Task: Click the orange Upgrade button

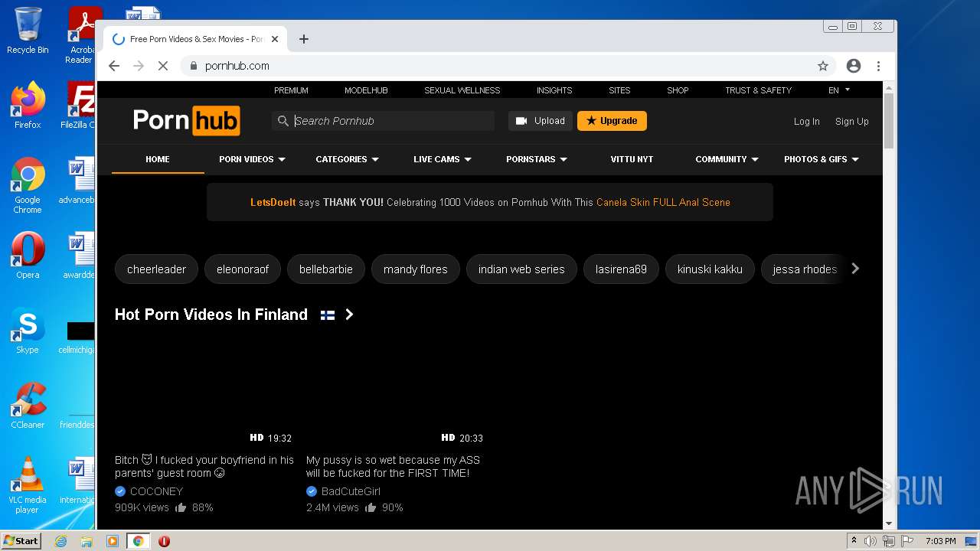Action: coord(612,121)
